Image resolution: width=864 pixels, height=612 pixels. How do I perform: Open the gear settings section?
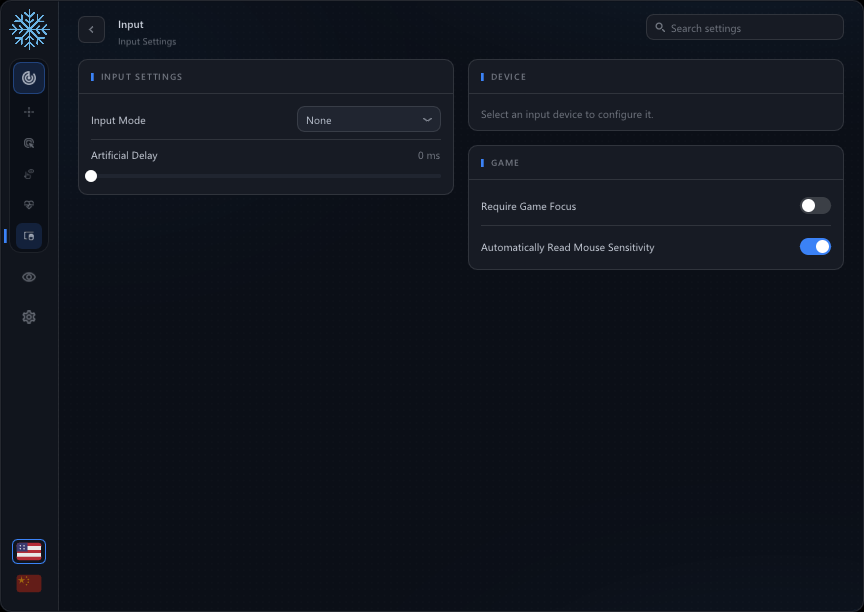[29, 317]
